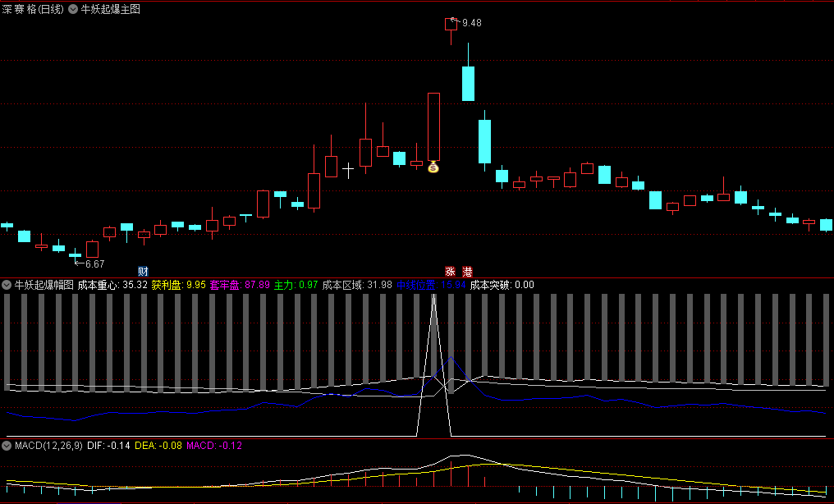
Task: Click the money bag signal icon
Action: (433, 167)
